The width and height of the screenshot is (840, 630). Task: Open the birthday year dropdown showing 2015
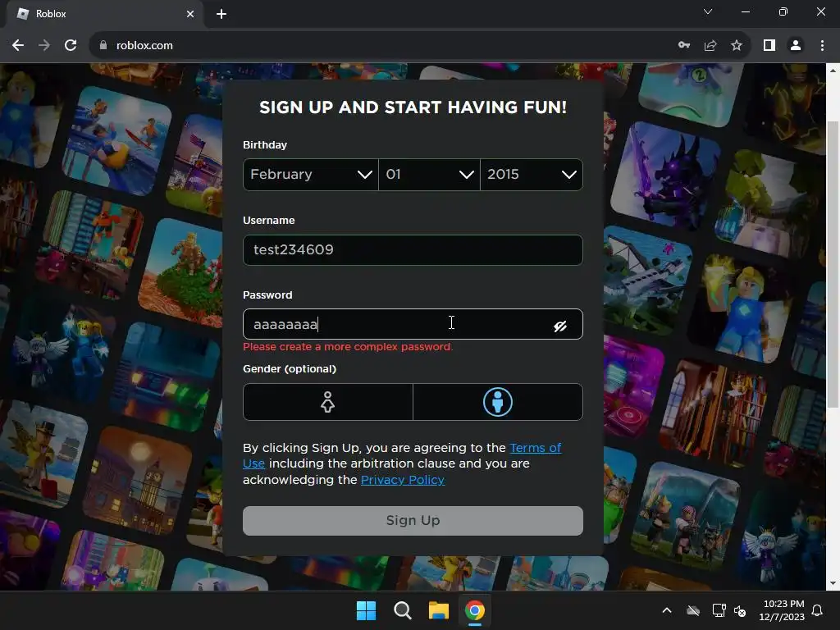[532, 175]
